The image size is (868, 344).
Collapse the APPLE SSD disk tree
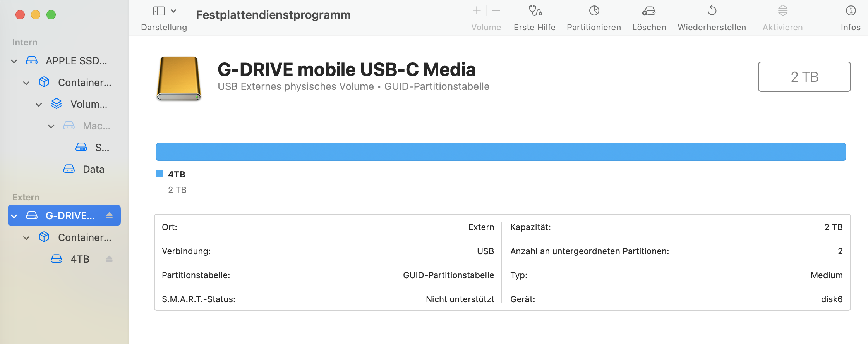(14, 61)
